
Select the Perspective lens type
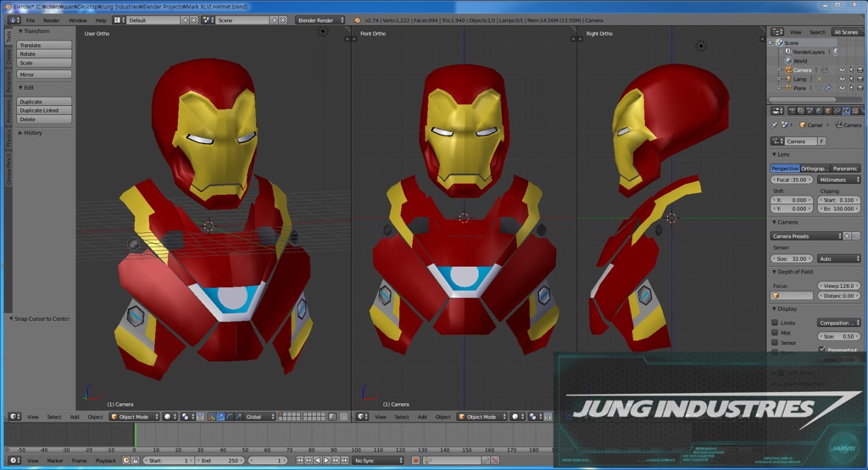(x=785, y=169)
